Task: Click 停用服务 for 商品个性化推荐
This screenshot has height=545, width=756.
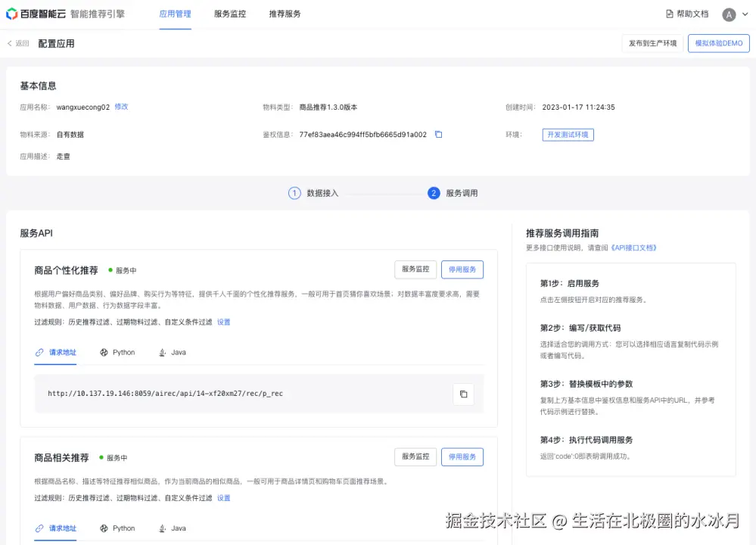Action: click(x=462, y=269)
